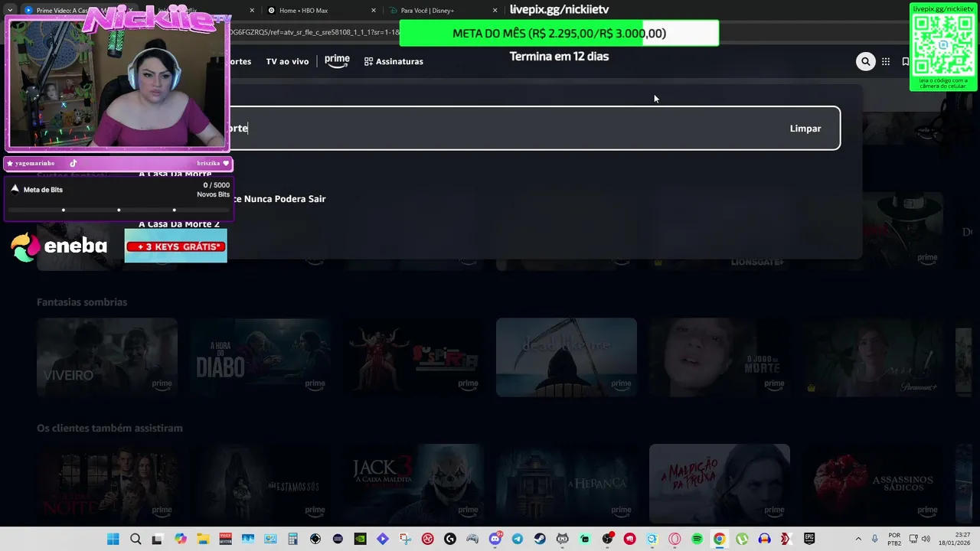Open the Prime Video search icon
The height and width of the screenshot is (551, 980).
[x=865, y=62]
